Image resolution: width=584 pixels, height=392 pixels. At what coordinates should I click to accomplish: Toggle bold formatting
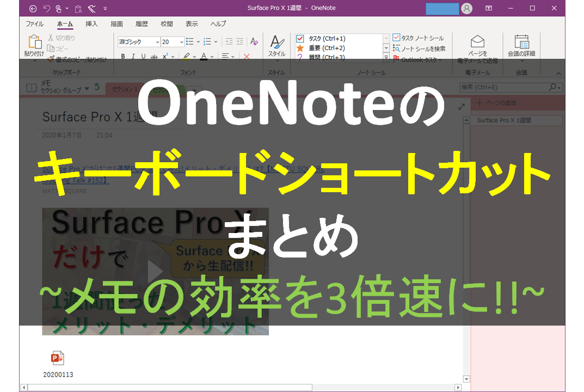(123, 57)
